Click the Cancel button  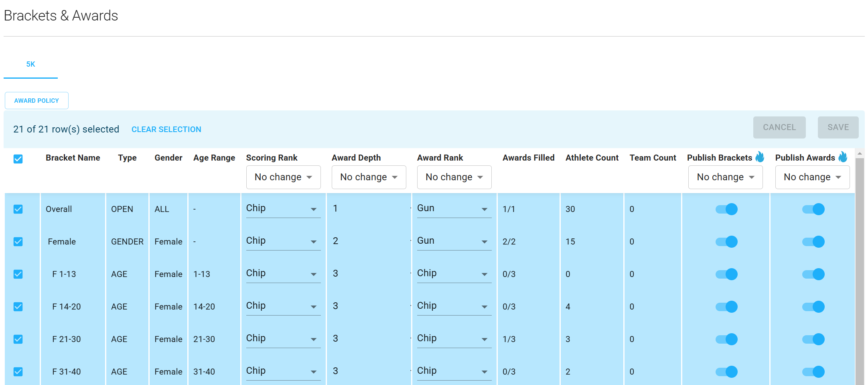click(x=779, y=127)
